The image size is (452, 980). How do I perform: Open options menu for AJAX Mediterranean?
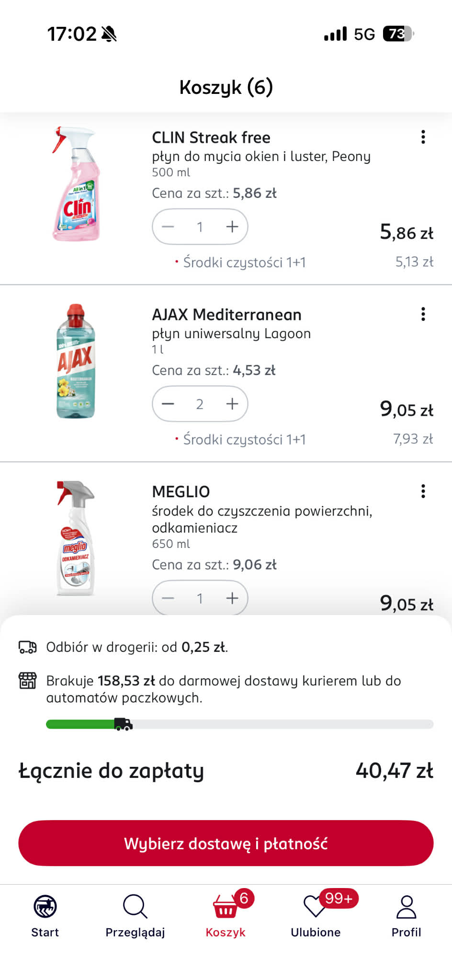coord(423,314)
